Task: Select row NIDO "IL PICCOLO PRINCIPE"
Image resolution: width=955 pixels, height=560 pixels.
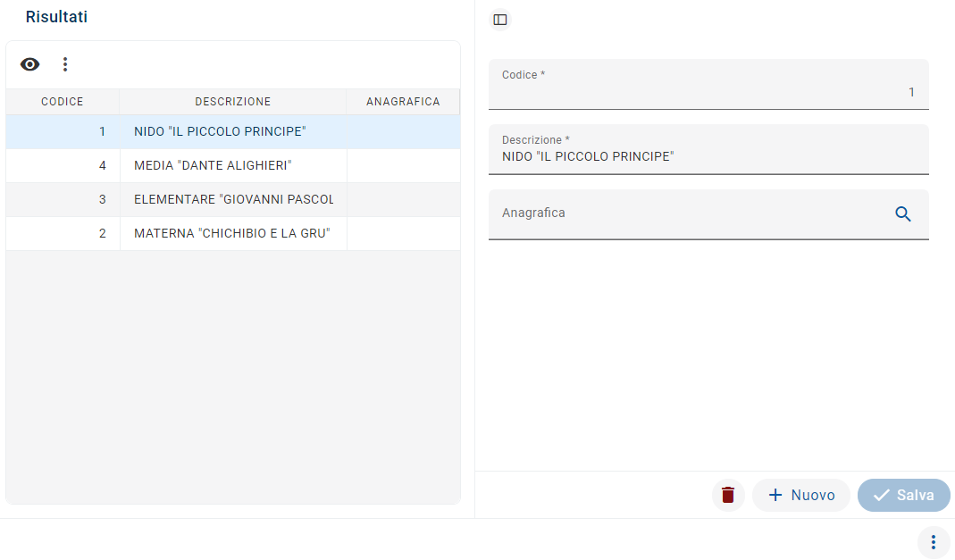Action: pos(220,132)
